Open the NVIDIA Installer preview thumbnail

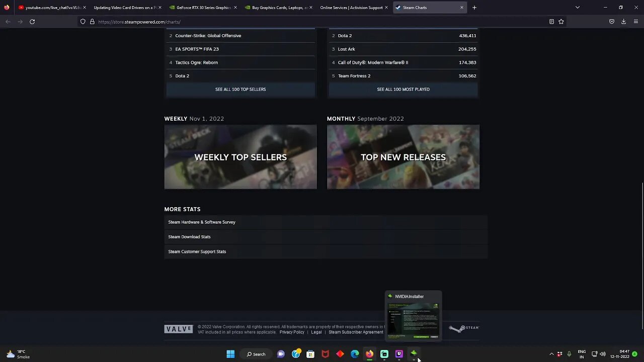click(x=413, y=320)
